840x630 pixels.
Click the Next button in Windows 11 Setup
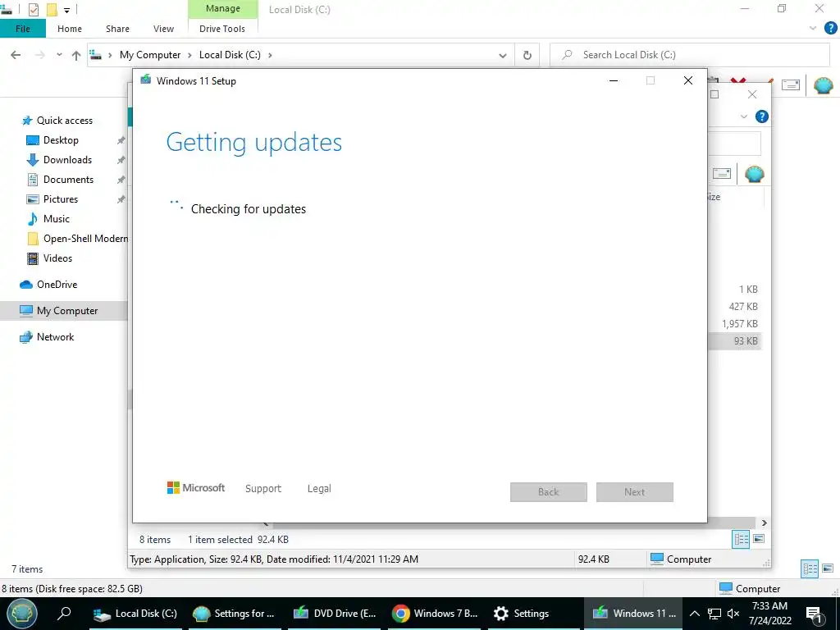635,492
